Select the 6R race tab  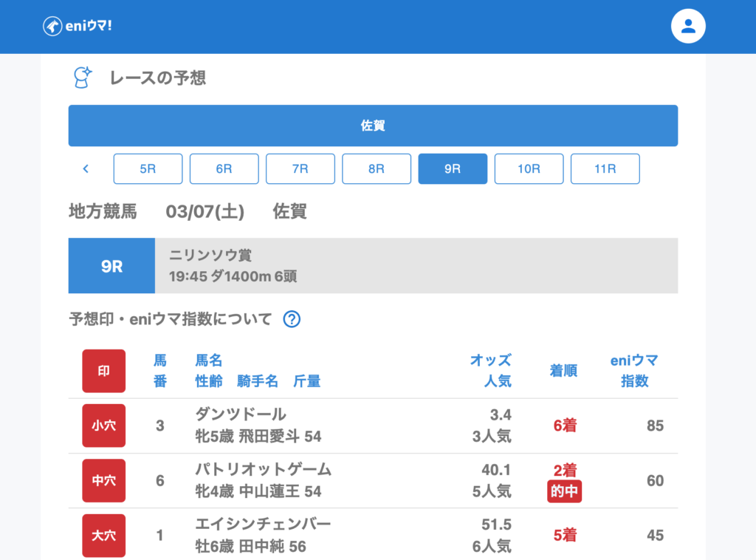click(x=224, y=168)
